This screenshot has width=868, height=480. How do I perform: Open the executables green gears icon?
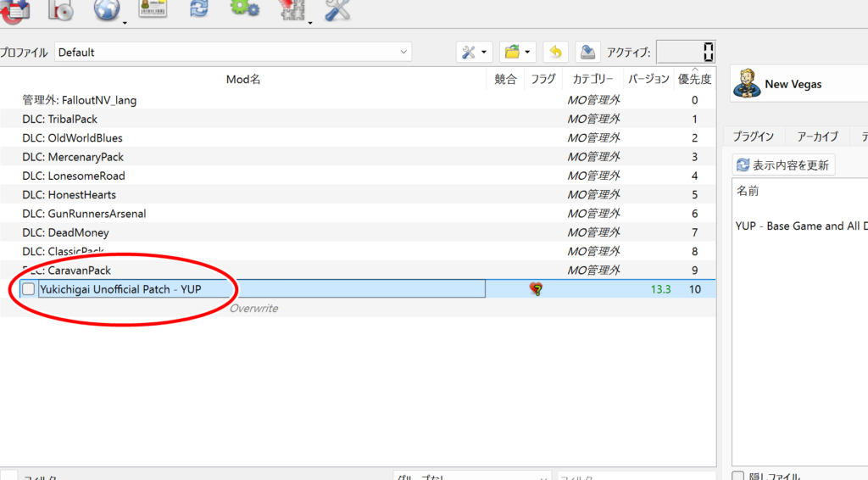[245, 8]
